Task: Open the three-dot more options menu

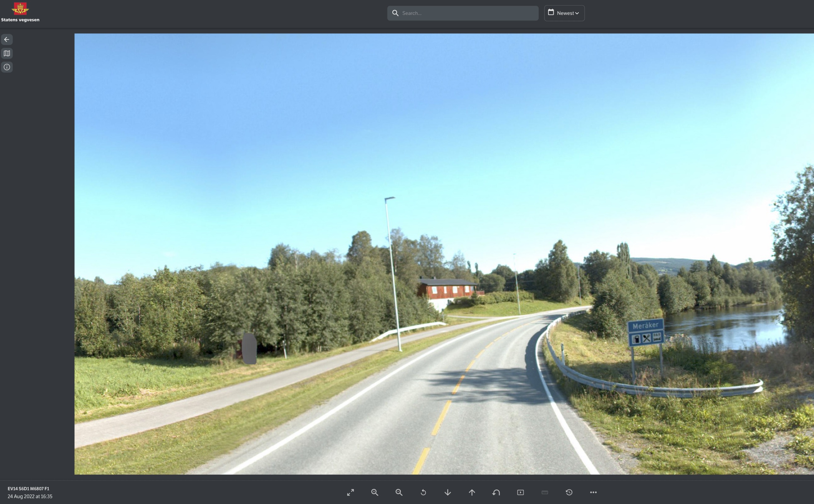Action: [x=593, y=492]
